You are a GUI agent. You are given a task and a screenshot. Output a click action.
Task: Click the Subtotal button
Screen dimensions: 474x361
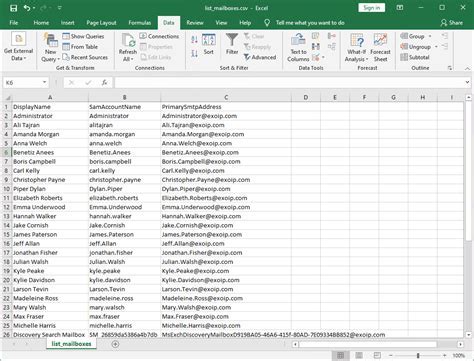415,57
